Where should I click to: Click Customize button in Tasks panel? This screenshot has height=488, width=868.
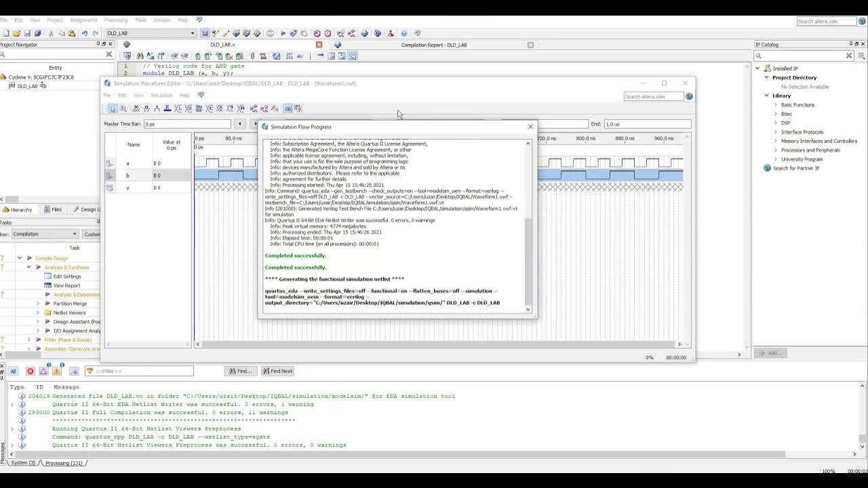pyautogui.click(x=92, y=234)
